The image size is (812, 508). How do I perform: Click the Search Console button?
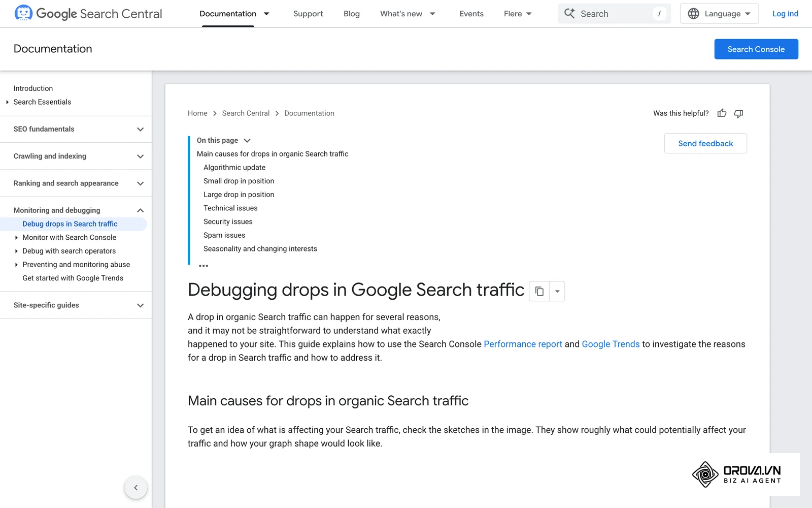tap(756, 49)
